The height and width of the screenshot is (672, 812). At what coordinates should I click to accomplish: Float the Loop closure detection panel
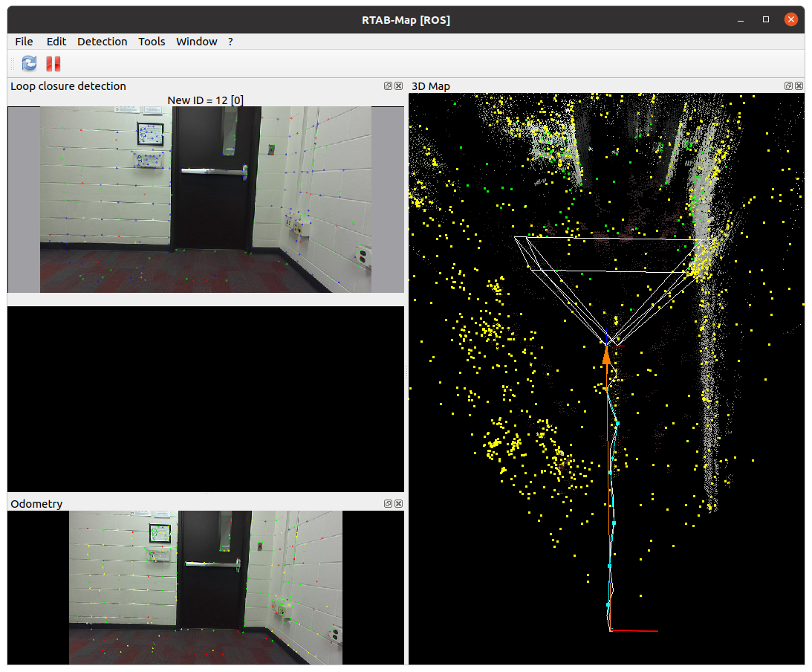(x=388, y=86)
